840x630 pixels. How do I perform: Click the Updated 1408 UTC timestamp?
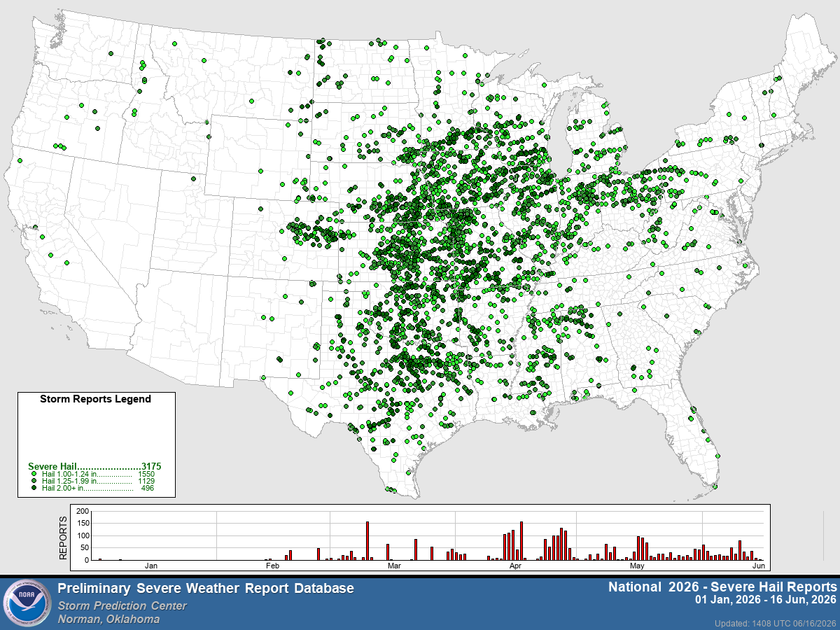pos(776,623)
